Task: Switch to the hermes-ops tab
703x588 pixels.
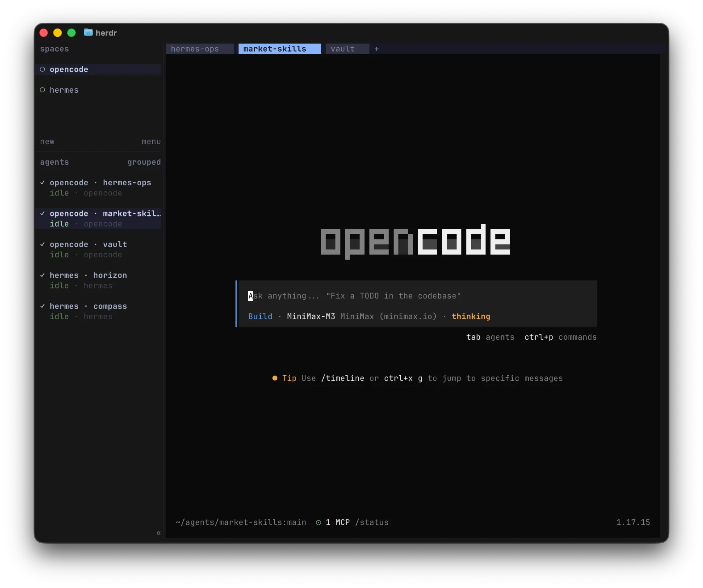Action: (x=200, y=49)
